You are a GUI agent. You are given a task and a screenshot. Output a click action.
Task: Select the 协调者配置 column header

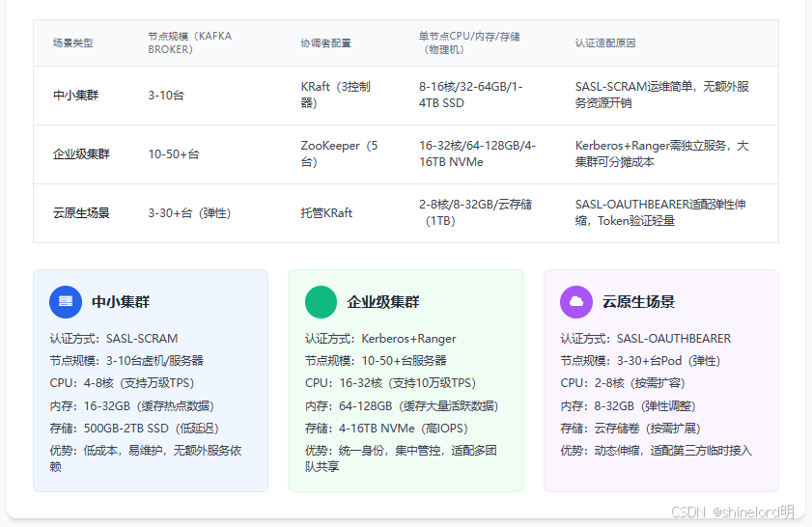[325, 43]
